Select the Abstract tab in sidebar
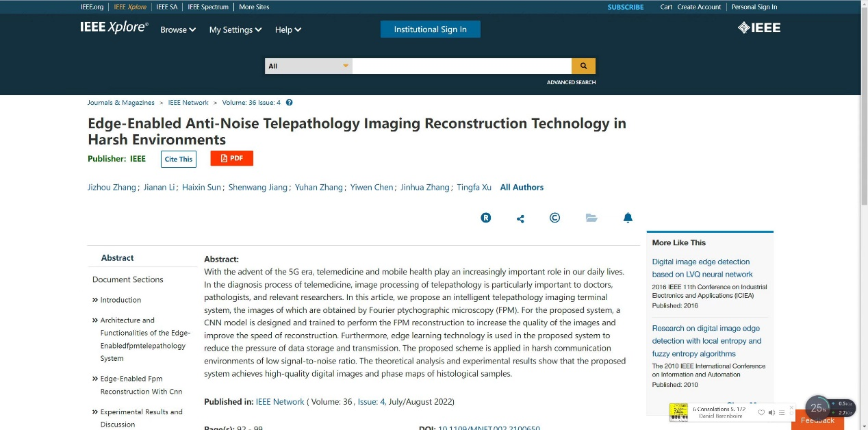 click(117, 258)
